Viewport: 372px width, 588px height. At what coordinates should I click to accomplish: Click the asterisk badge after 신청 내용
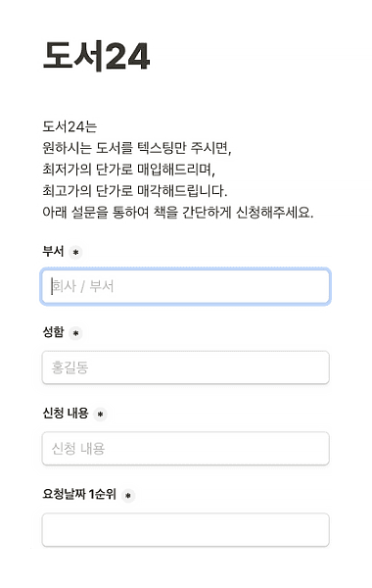click(100, 415)
